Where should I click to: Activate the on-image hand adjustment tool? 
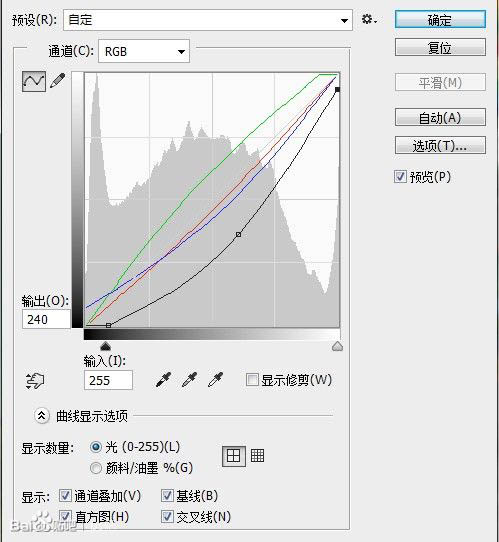[x=35, y=381]
